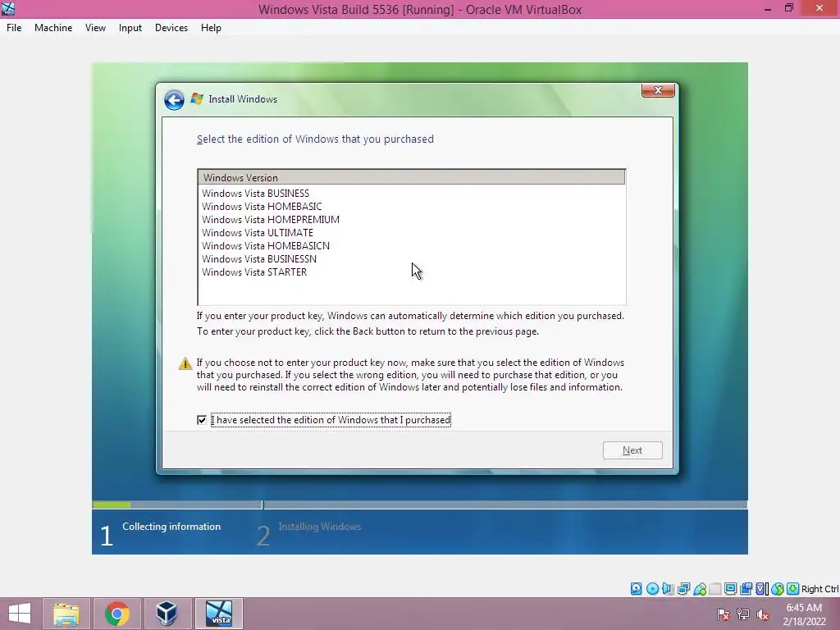Open the Help menu

211,28
